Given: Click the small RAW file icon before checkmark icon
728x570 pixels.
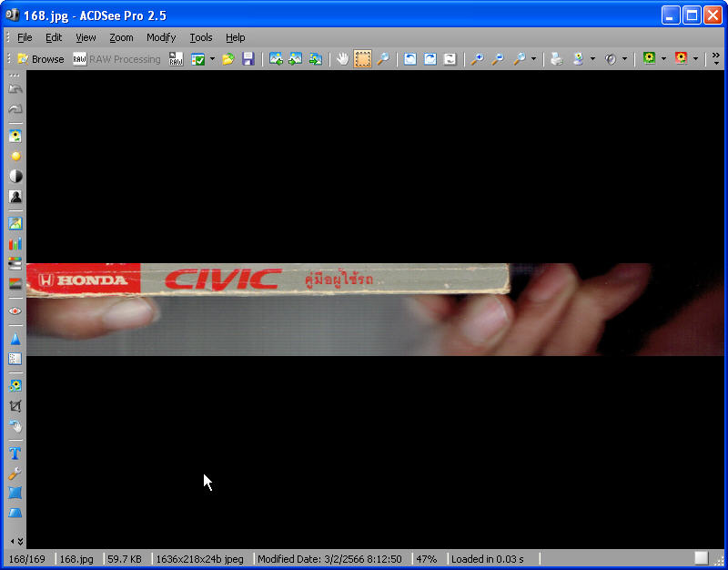Looking at the screenshot, I should (176, 59).
